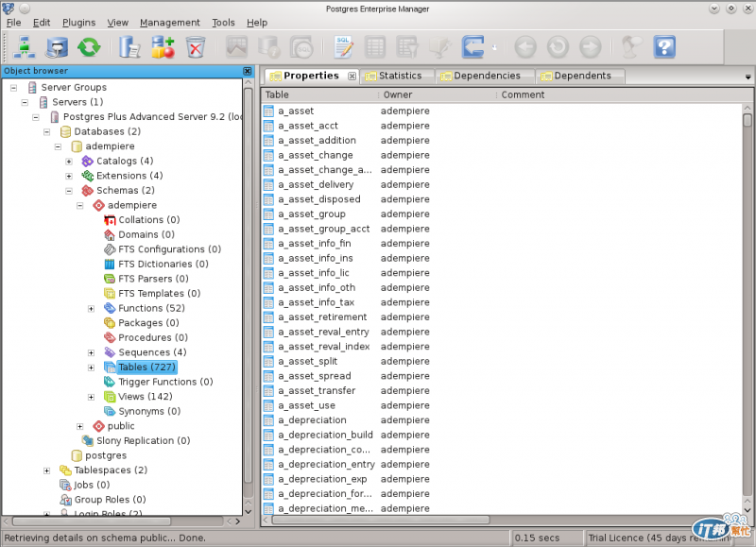This screenshot has width=756, height=547.
Task: Click the greyed back arrow toolbar icon
Action: point(525,47)
